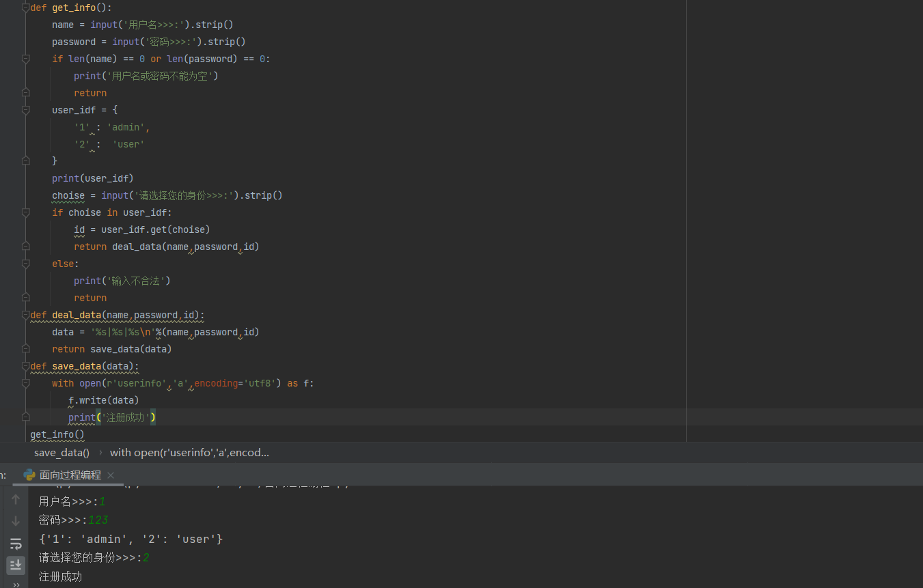923x588 pixels.
Task: Click fold end marker at return save_data(data)
Action: coord(26,349)
